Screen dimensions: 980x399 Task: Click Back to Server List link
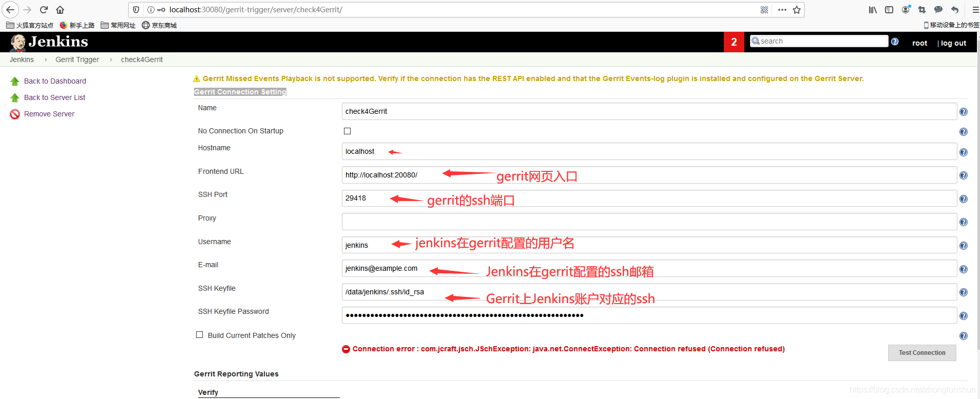click(x=54, y=97)
